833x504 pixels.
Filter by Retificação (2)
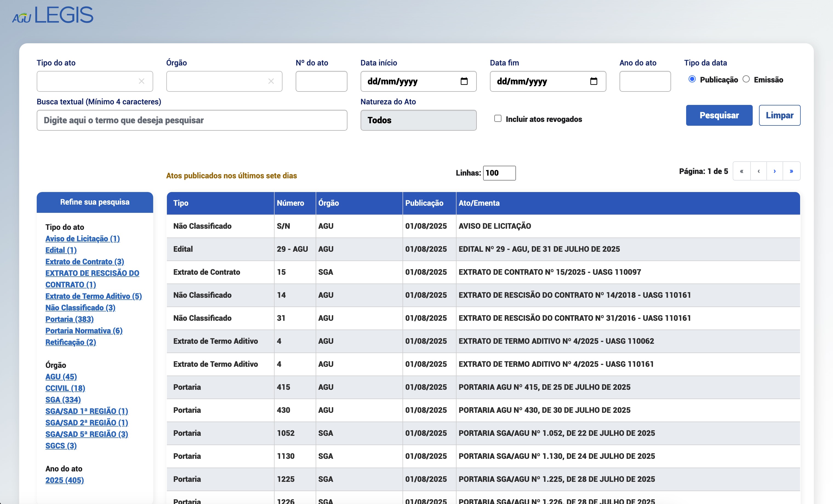point(71,342)
